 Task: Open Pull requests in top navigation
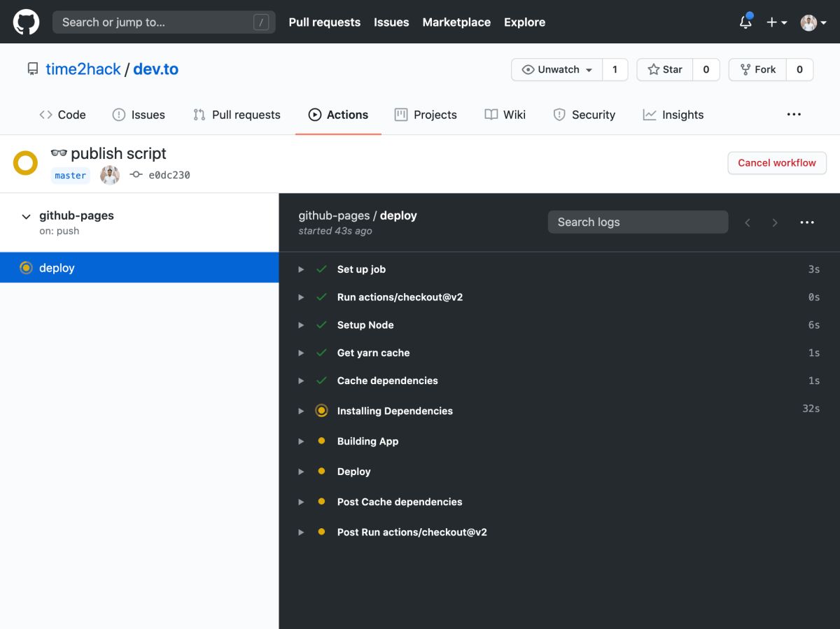tap(324, 22)
